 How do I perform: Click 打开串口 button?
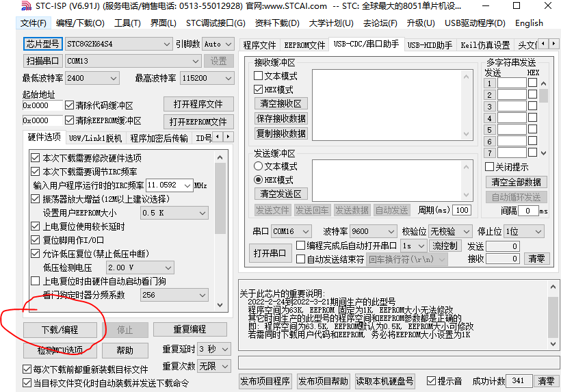tap(270, 253)
